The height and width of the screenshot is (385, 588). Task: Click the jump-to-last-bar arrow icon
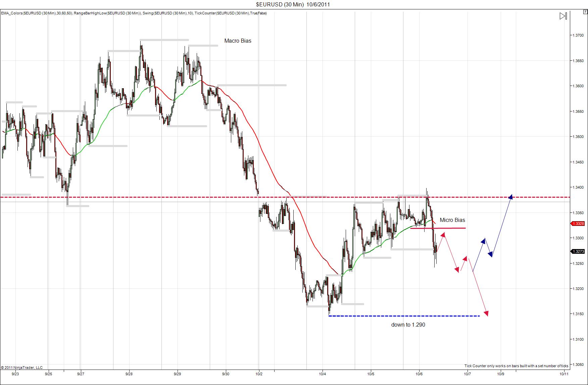click(x=563, y=16)
